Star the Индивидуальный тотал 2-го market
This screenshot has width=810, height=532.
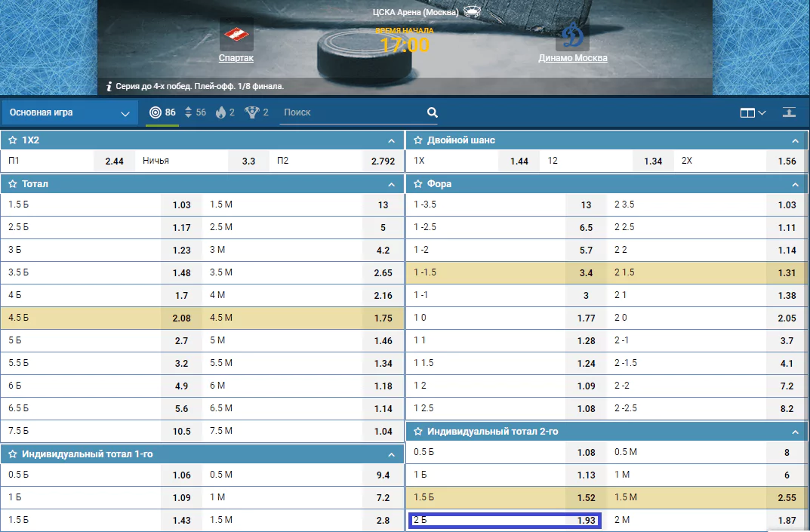tap(418, 432)
